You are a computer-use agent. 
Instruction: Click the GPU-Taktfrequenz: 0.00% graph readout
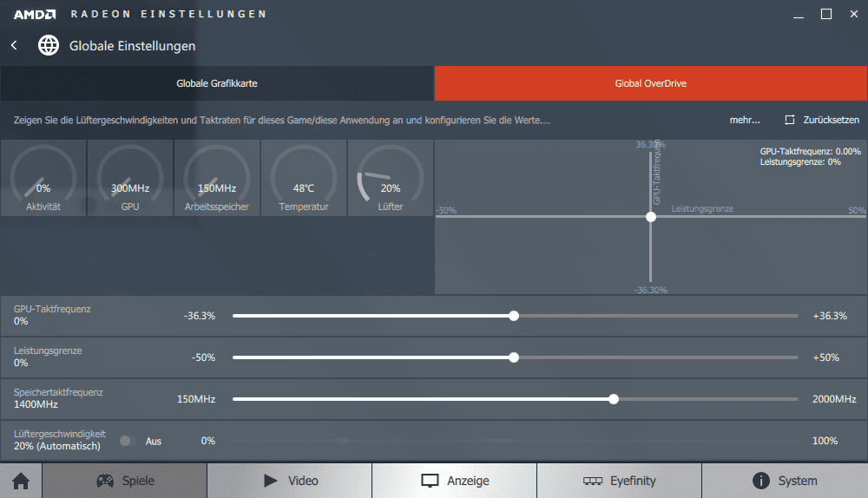click(x=810, y=152)
